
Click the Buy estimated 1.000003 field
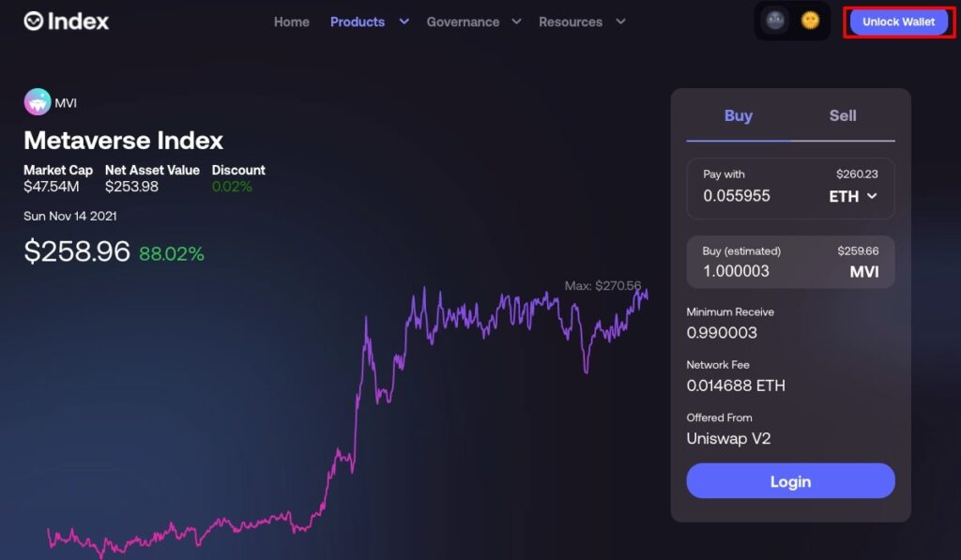coord(736,271)
